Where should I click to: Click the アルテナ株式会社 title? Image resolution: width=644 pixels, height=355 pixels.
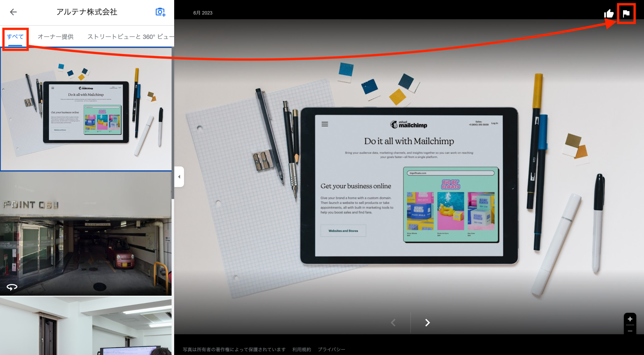(87, 12)
